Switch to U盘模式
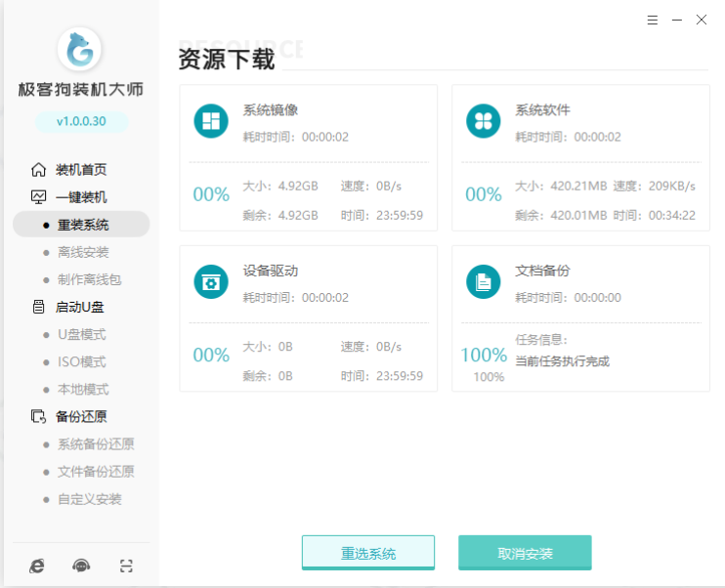Viewport: 725px width, 588px height. point(81,334)
